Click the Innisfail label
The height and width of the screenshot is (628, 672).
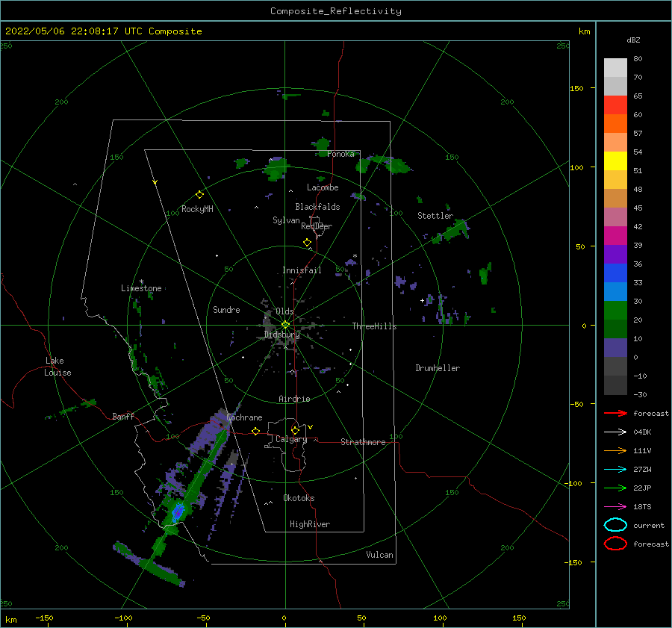[x=302, y=270]
